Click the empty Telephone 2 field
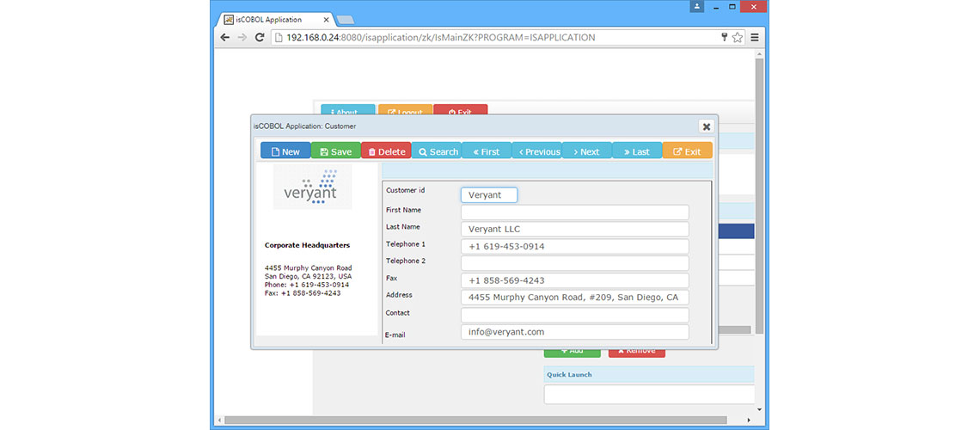 click(x=575, y=263)
